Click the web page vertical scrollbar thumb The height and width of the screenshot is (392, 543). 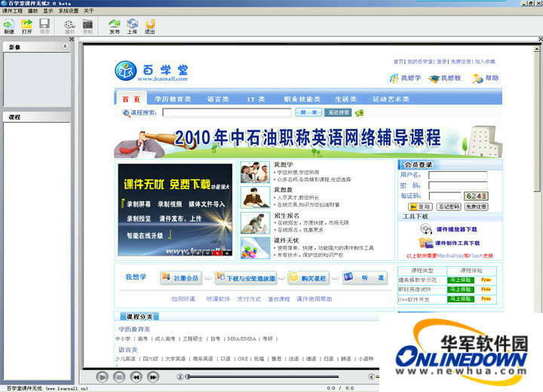point(537,121)
